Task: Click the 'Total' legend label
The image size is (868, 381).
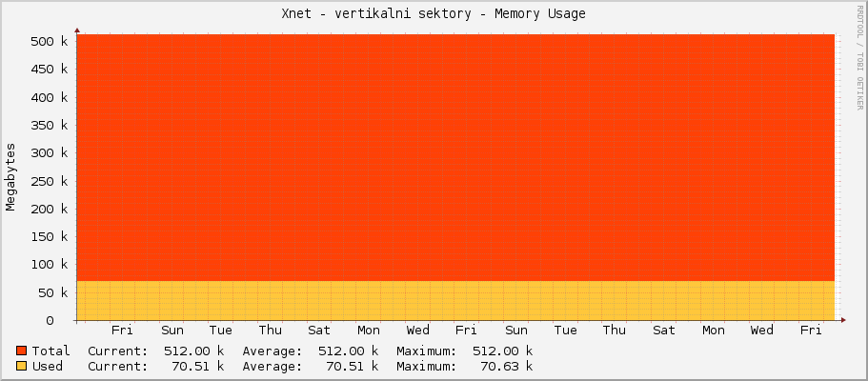Action: (x=50, y=351)
